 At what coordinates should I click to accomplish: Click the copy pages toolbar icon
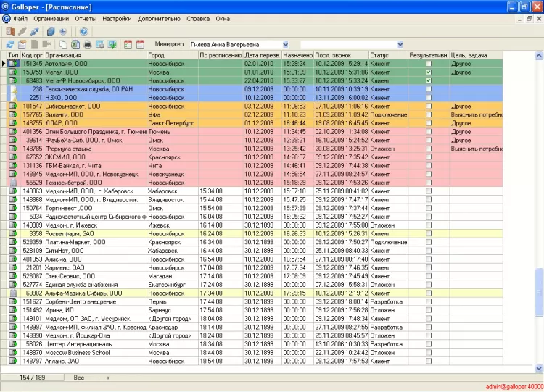[63, 44]
